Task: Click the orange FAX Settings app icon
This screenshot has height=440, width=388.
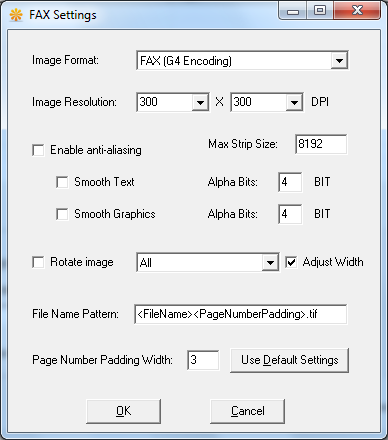Action: [x=16, y=15]
